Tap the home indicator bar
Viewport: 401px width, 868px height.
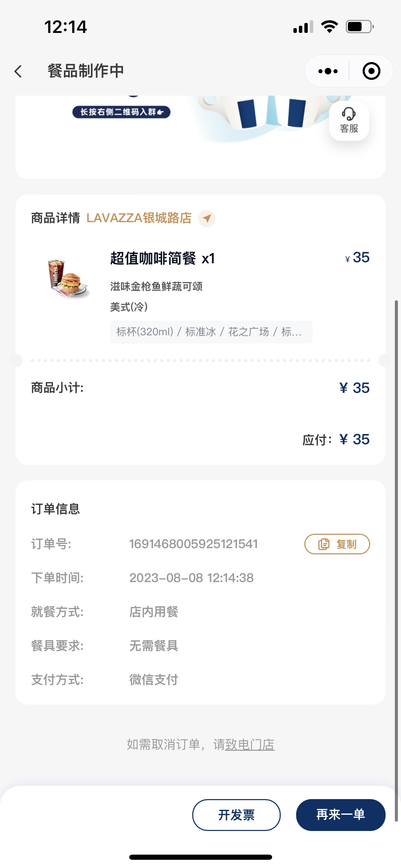click(x=200, y=857)
